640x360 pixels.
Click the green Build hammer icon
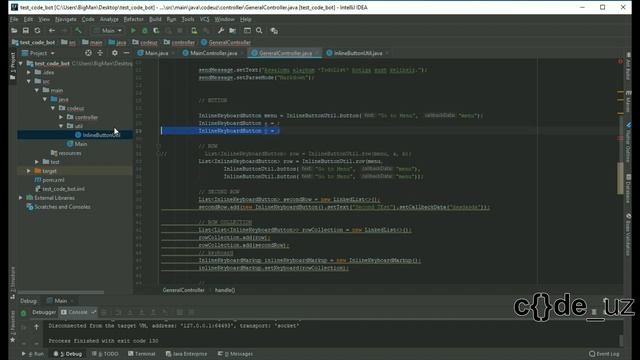(x=78, y=31)
